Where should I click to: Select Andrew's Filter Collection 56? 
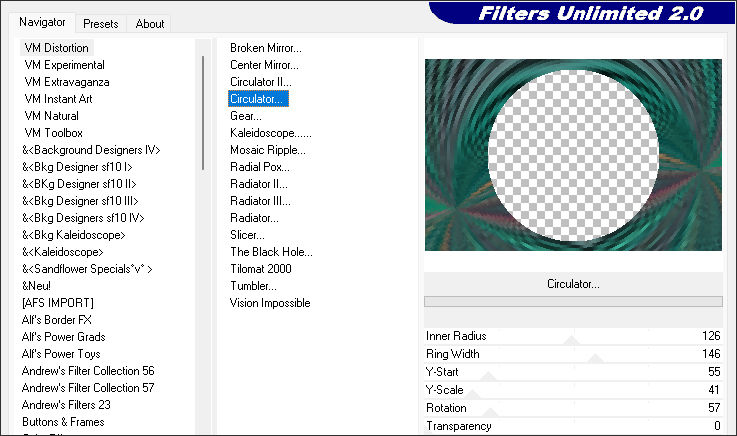click(88, 371)
